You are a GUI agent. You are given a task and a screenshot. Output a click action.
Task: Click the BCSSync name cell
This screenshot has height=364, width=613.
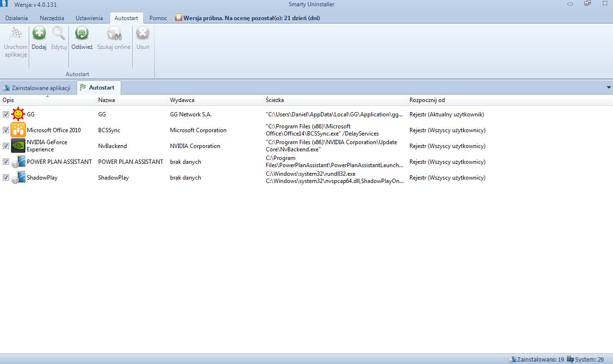[109, 130]
